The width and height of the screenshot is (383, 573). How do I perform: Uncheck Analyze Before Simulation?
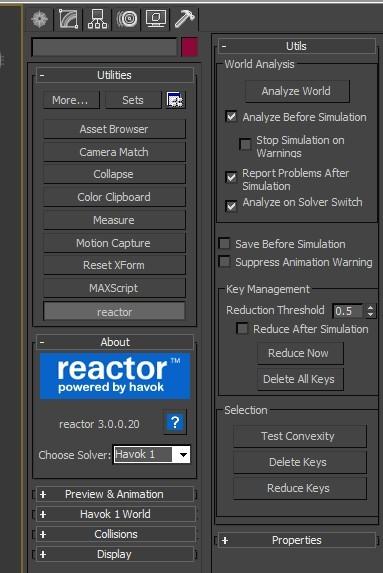(x=231, y=117)
